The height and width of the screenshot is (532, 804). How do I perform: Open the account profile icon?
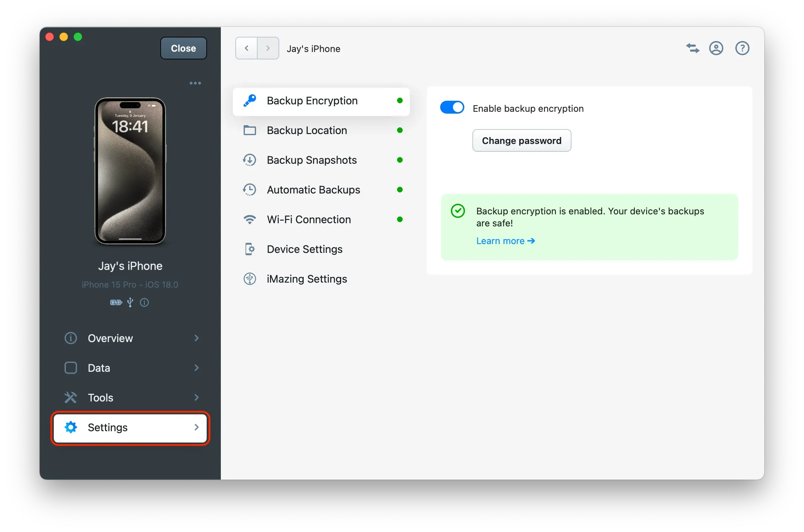click(716, 48)
